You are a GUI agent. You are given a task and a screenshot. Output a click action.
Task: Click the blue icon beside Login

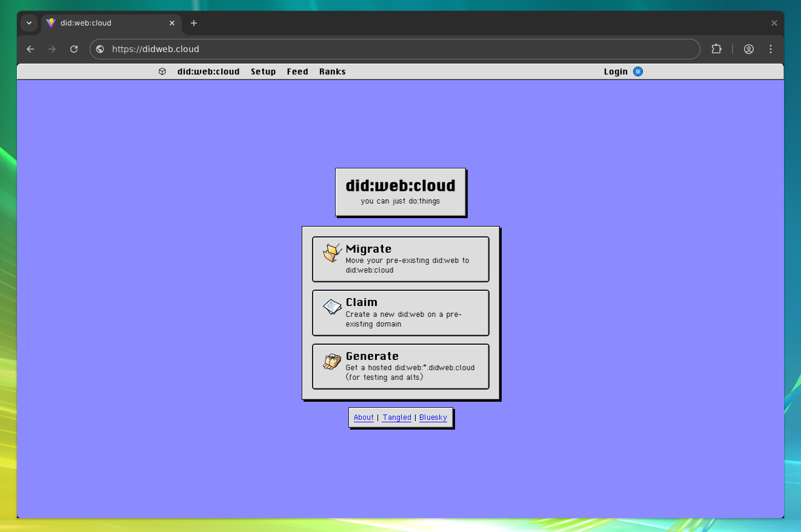click(x=638, y=71)
